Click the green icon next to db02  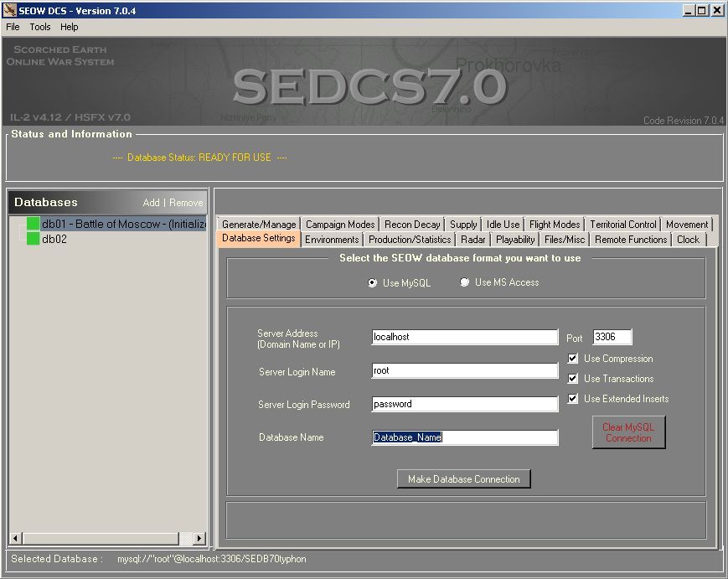[34, 239]
